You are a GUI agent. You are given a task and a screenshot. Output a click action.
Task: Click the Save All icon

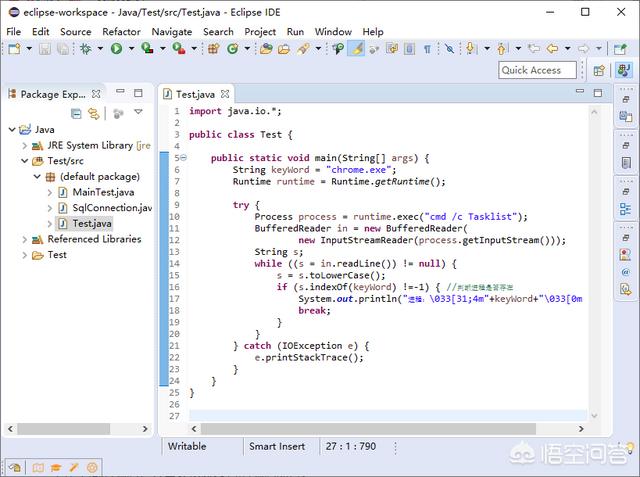click(62, 49)
